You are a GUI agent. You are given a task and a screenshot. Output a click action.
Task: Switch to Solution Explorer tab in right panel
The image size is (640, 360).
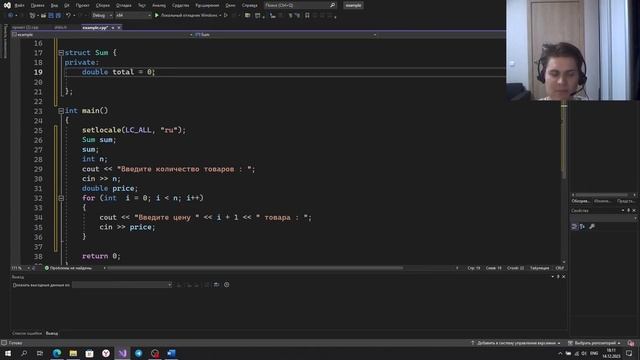pyautogui.click(x=580, y=201)
